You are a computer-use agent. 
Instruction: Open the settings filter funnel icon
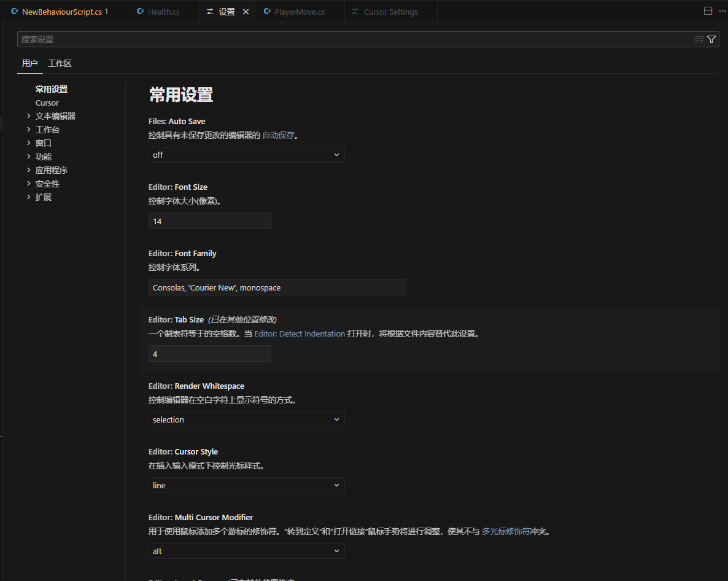tap(711, 39)
